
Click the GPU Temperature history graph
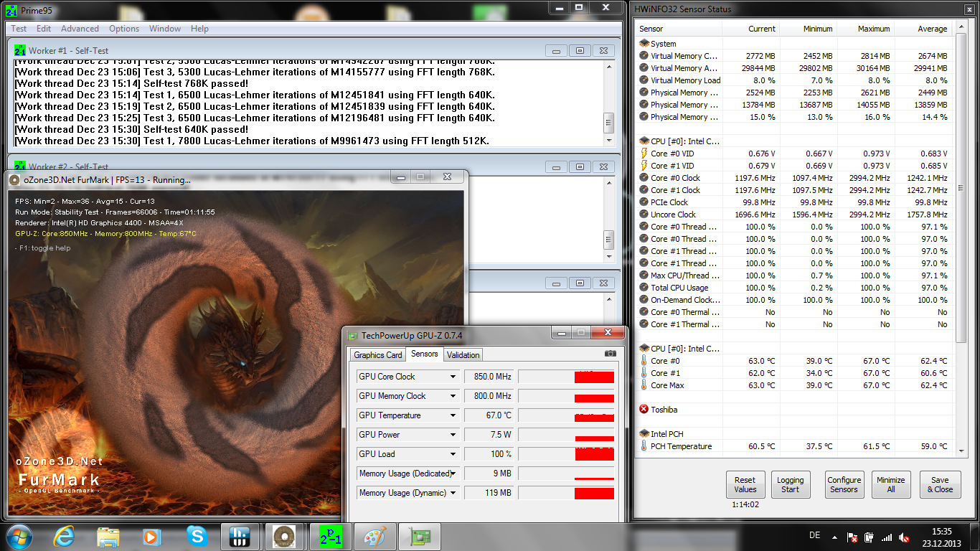(x=566, y=415)
